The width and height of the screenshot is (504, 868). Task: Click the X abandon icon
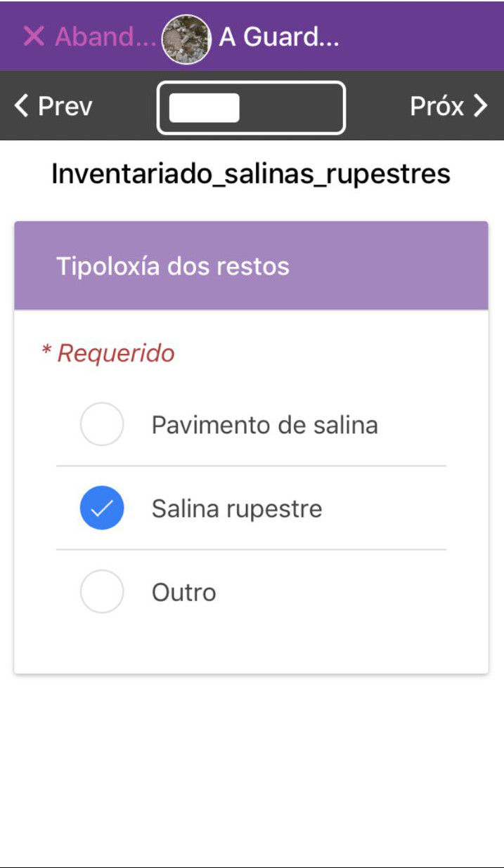[33, 37]
